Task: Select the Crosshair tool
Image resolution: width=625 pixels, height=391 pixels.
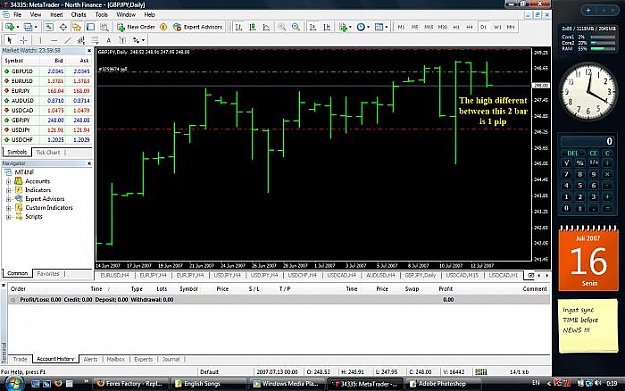Action: point(24,40)
